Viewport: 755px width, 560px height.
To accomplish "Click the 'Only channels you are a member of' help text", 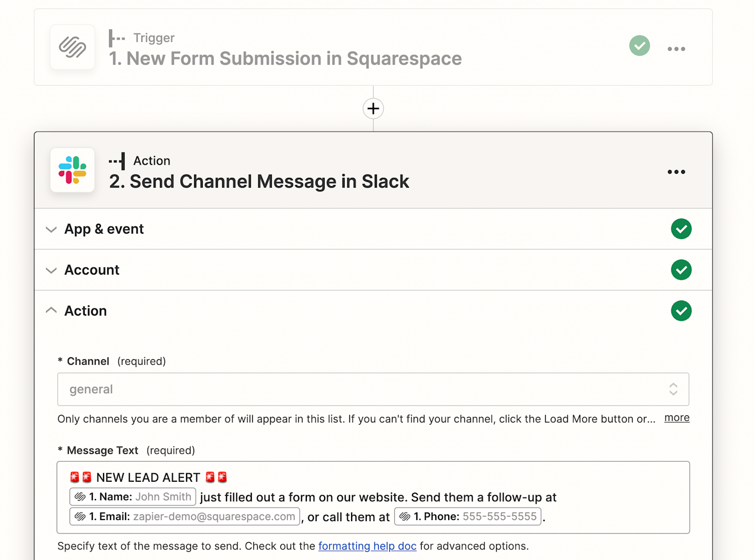I will tap(356, 419).
